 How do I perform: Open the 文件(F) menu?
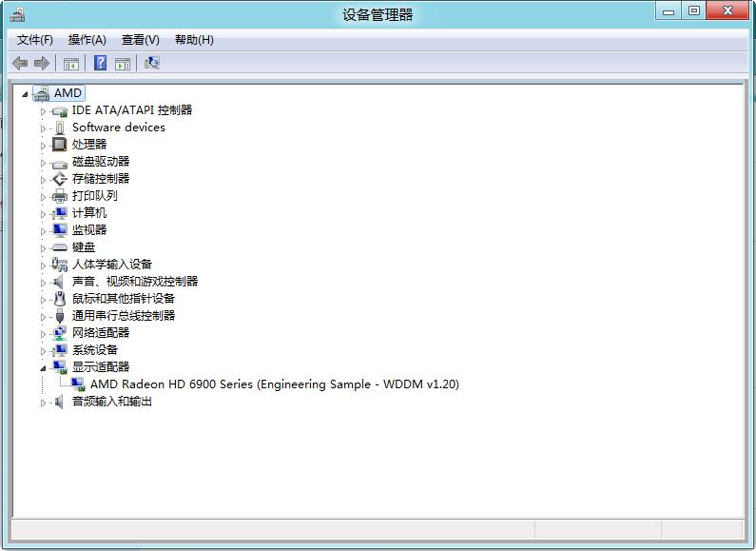pos(35,40)
